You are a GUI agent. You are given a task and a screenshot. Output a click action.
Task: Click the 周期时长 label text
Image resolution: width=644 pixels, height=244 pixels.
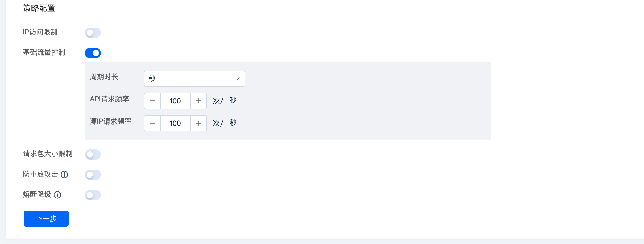(x=104, y=77)
